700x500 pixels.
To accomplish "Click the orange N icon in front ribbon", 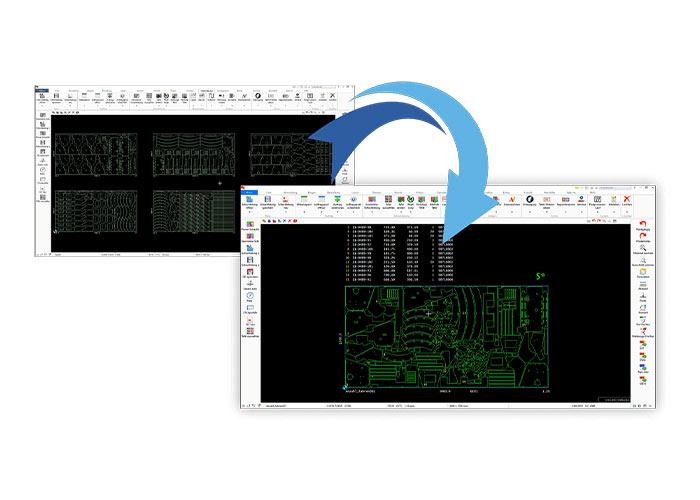I will tap(512, 199).
